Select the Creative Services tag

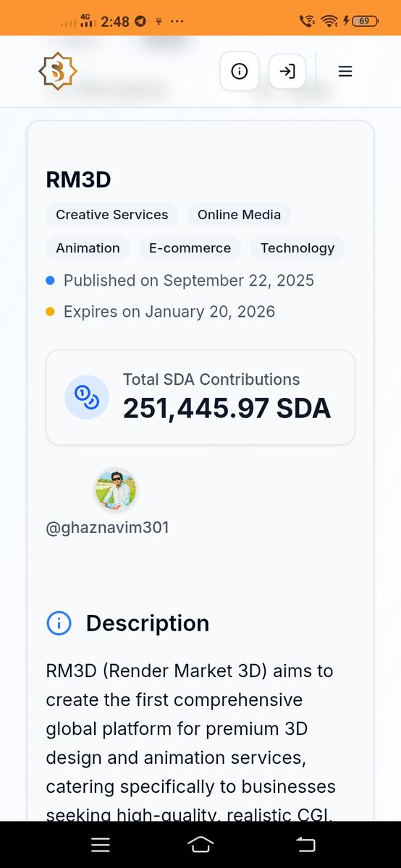(112, 215)
